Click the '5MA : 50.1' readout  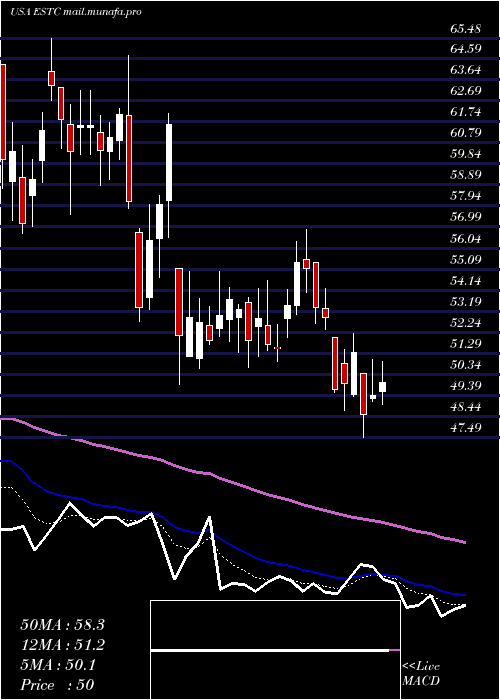point(58,665)
